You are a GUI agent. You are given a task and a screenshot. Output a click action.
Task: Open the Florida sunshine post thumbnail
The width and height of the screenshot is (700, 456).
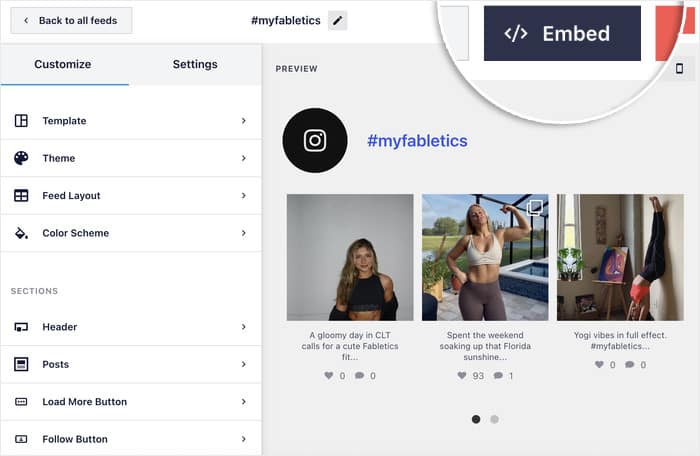click(x=485, y=257)
